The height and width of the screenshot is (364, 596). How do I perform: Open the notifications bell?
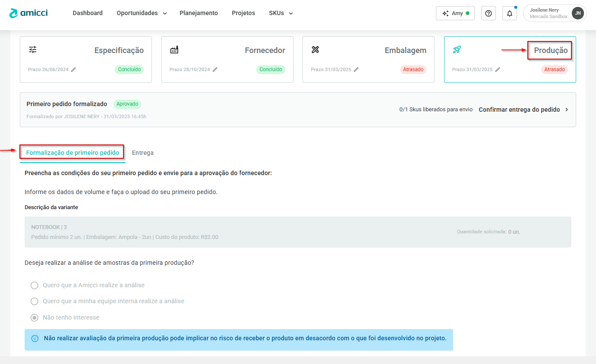coord(510,13)
